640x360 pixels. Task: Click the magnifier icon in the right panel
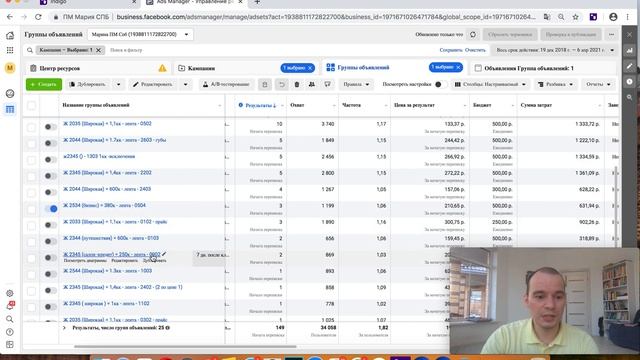click(x=629, y=97)
